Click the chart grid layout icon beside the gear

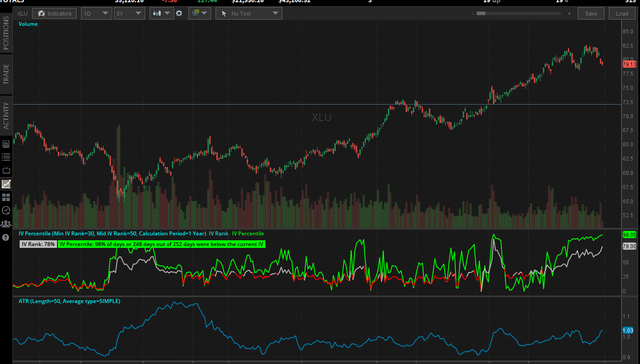[x=196, y=13]
